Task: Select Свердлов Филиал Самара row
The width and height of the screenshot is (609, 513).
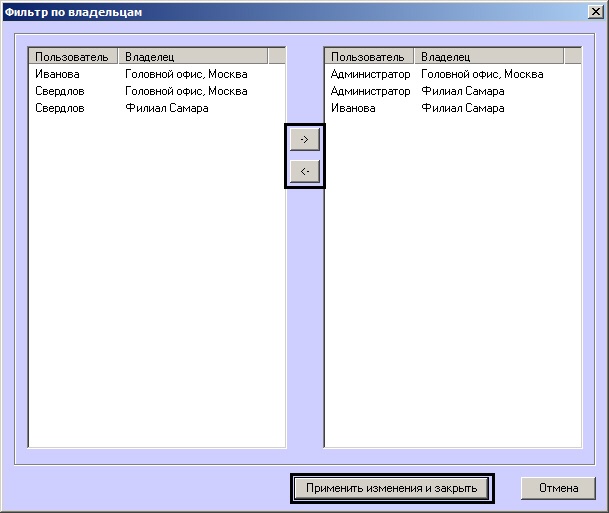Action: click(x=157, y=108)
